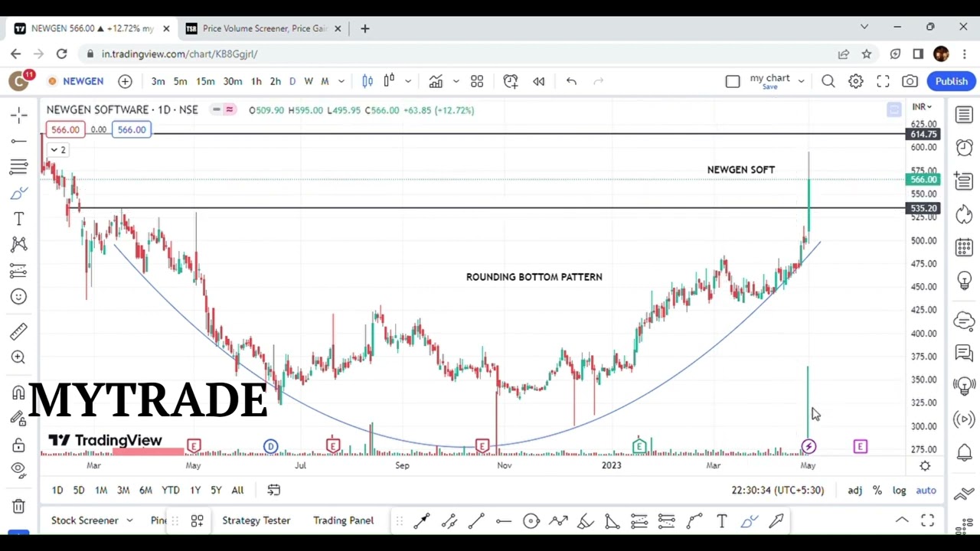Click the compare or add symbol plus icon
Screen dimensions: 980x551
pyautogui.click(x=125, y=81)
